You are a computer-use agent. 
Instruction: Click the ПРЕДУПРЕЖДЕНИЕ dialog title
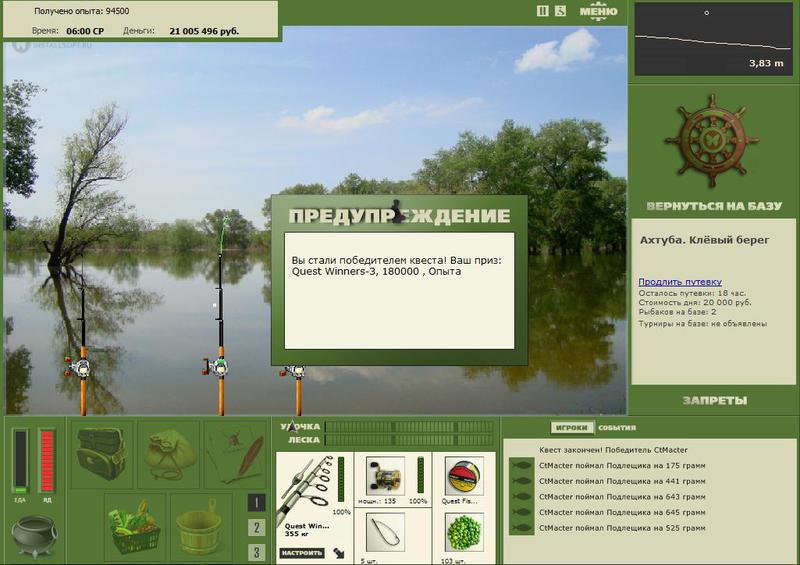point(399,215)
